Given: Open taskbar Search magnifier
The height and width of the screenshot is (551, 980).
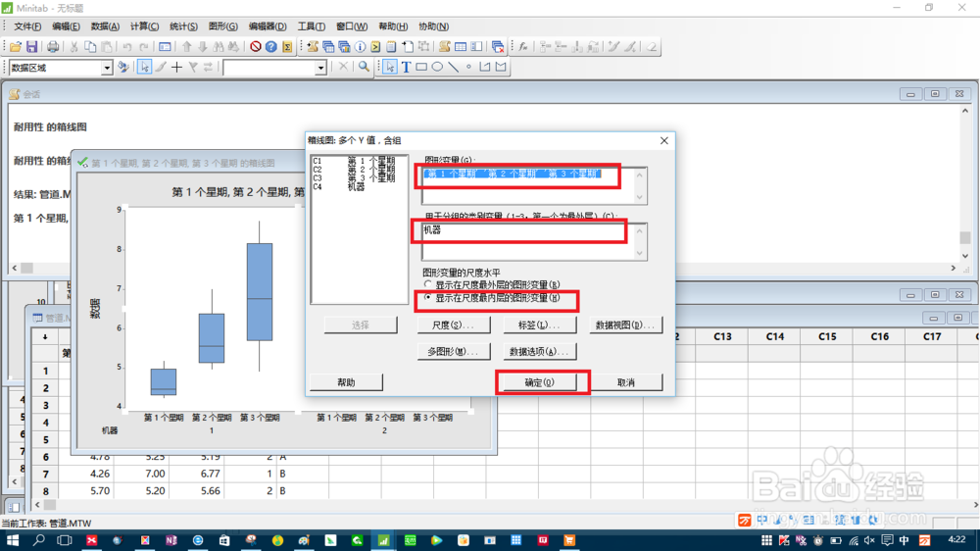Looking at the screenshot, I should pos(39,540).
